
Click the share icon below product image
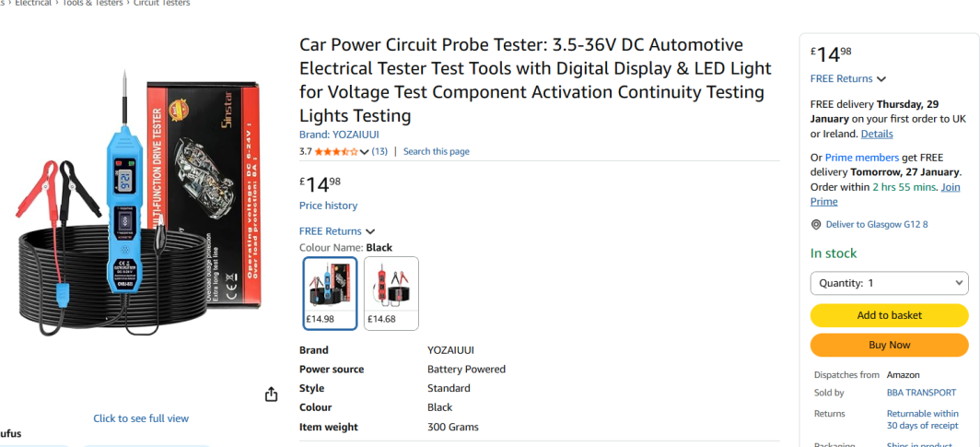pyautogui.click(x=271, y=394)
